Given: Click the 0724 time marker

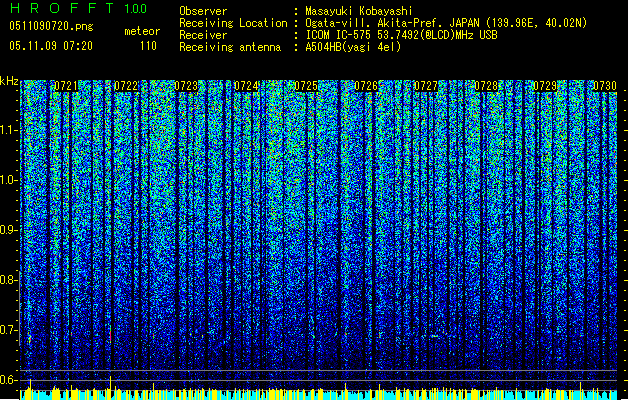Looking at the screenshot, I should coord(246,86).
